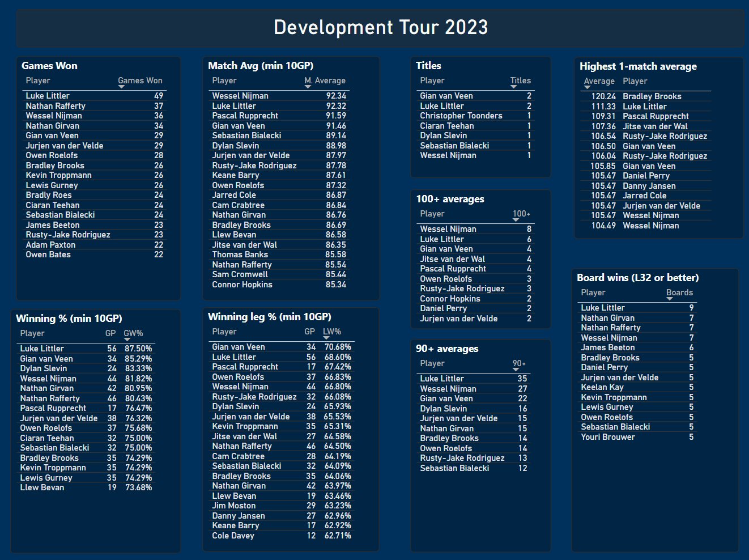Sort Titles table by Player header
Viewport: 749px width, 560px height.
[x=432, y=80]
